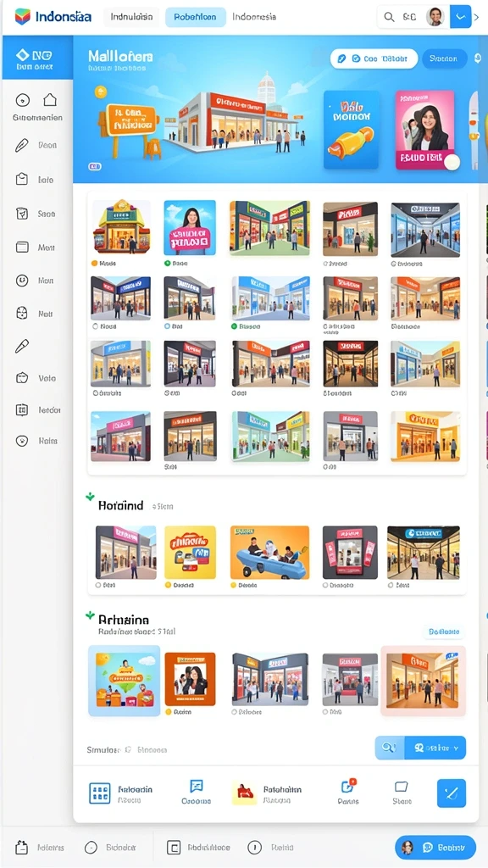Screen dimensions: 488x868
Task: Click the folder icon in the bottom toolbar
Action: click(x=401, y=787)
